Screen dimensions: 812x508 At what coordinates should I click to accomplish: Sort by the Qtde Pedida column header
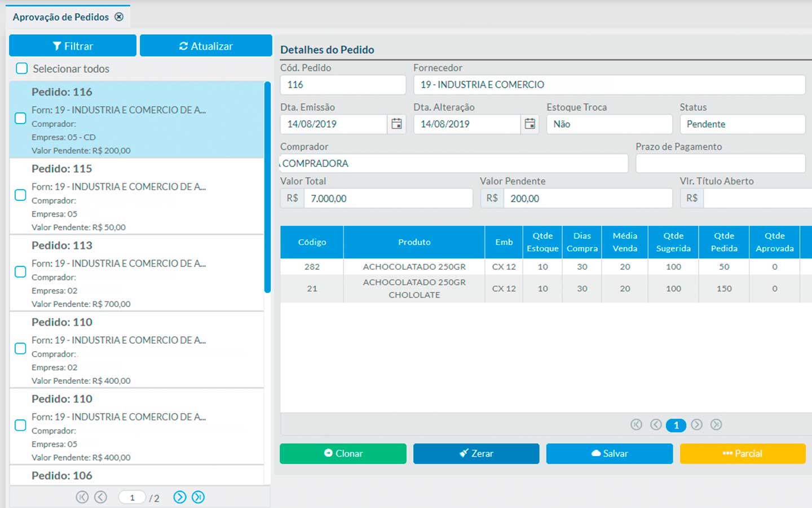(x=724, y=242)
